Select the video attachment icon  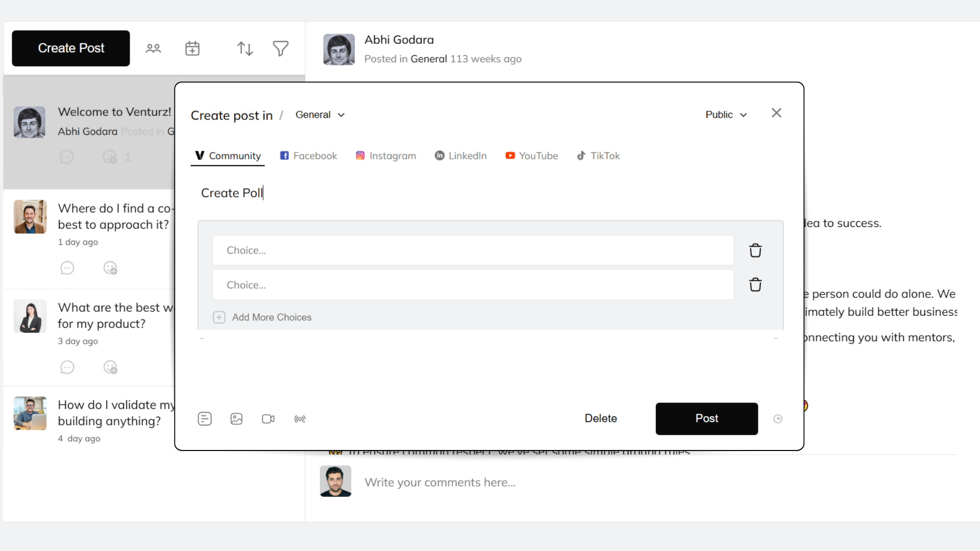coord(268,418)
